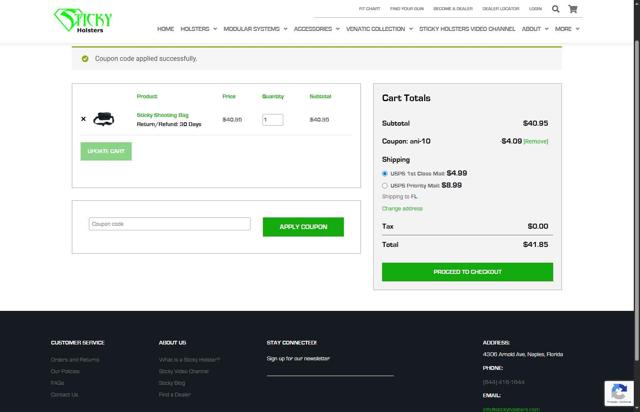Open Sticky Blog footer link

tap(172, 383)
